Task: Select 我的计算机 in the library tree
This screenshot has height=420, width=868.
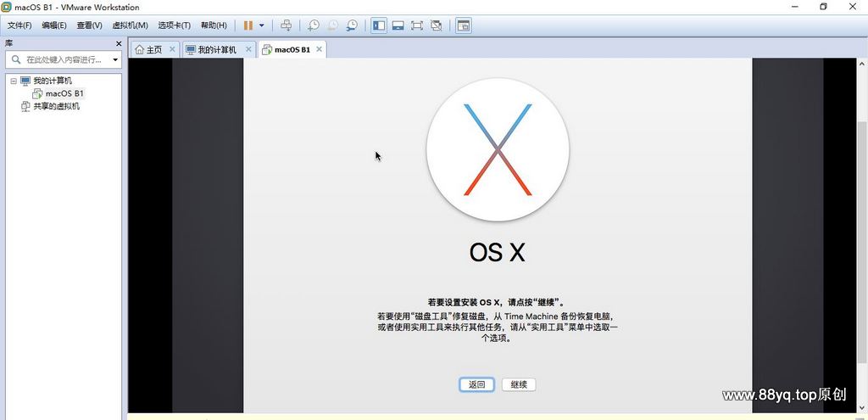Action: point(52,81)
